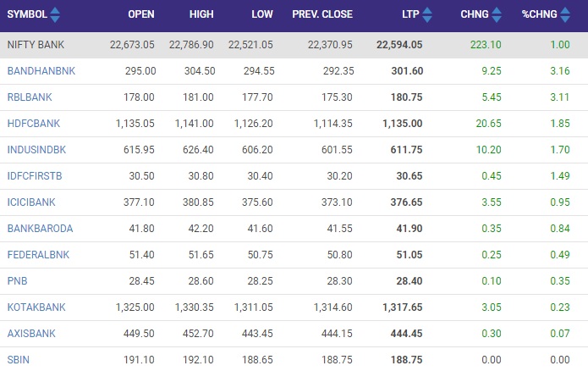Screen dimensions: 588x371
Task: Click the LTP column header label
Action: pos(410,14)
